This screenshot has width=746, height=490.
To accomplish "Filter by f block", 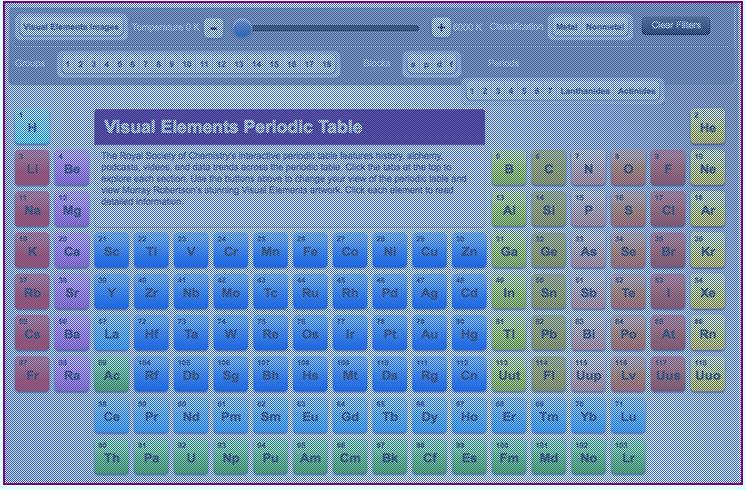I will tap(451, 64).
